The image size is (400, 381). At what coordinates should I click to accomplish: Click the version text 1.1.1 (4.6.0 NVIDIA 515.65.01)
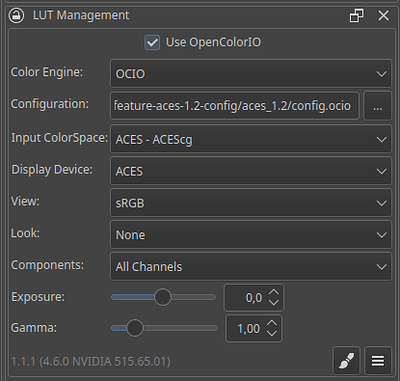91,362
